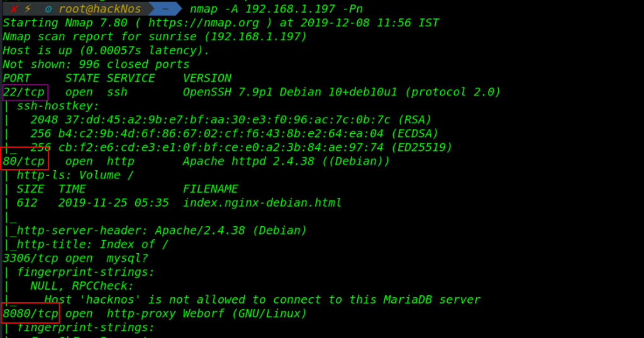Image resolution: width=644 pixels, height=338 pixels.
Task: Click the blue gear icon in prompt
Action: pyautogui.click(x=48, y=9)
